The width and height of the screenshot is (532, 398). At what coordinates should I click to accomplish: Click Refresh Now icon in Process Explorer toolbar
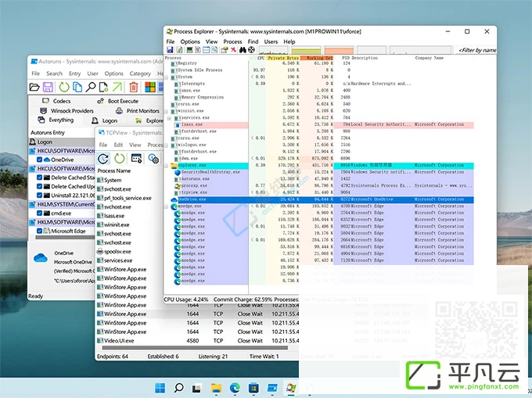pos(180,50)
